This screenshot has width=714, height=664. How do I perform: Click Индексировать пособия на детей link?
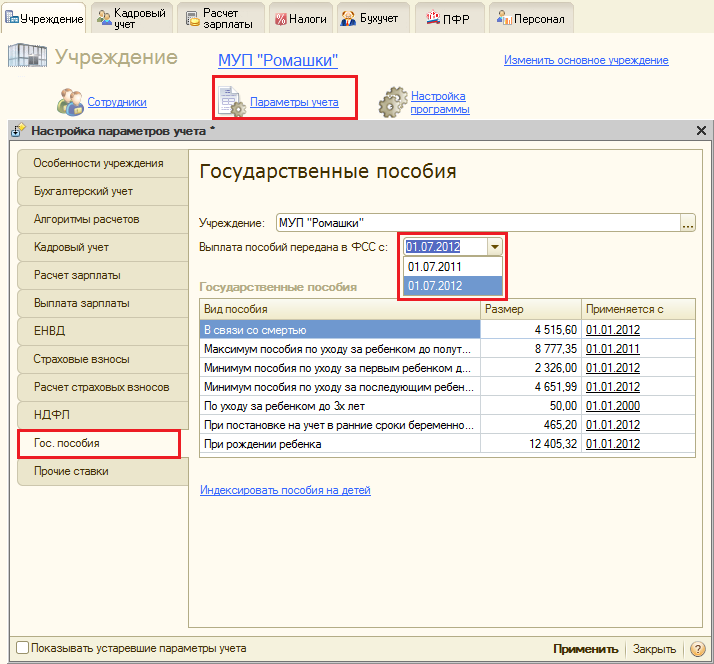(x=285, y=490)
